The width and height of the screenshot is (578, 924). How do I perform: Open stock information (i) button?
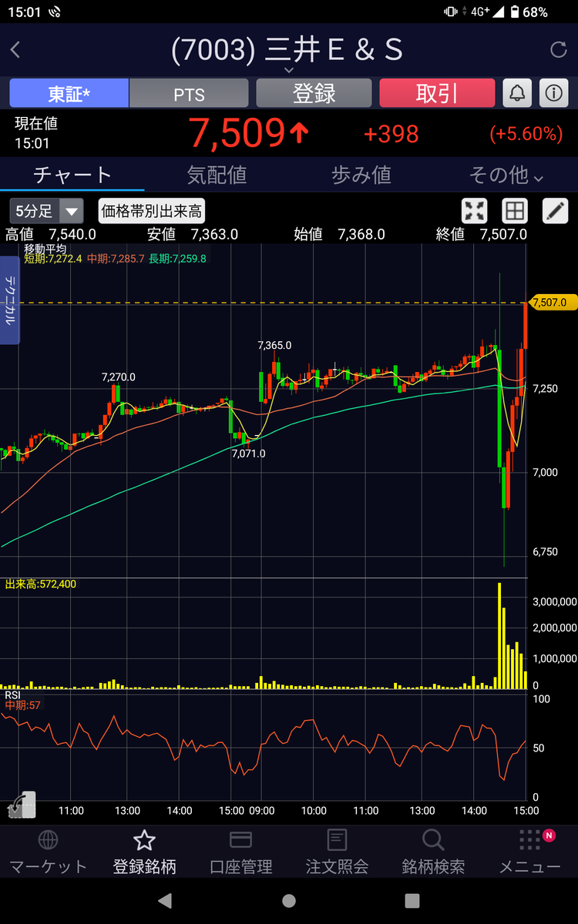tap(553, 93)
